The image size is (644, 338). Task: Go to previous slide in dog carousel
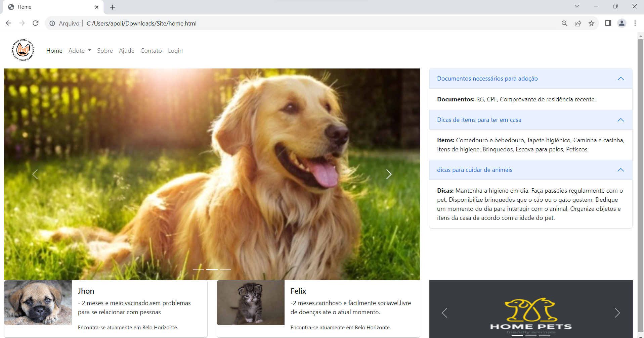point(35,174)
